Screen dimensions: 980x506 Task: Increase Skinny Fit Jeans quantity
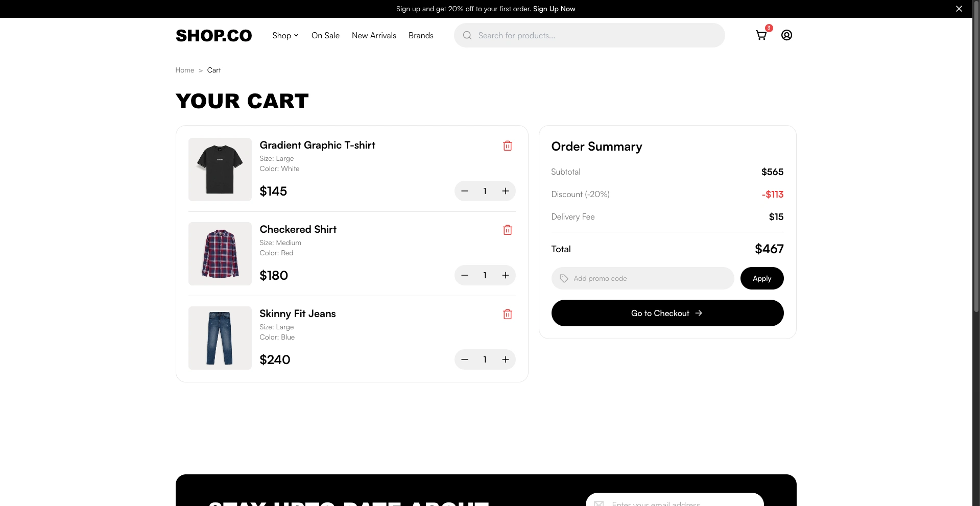pos(505,359)
